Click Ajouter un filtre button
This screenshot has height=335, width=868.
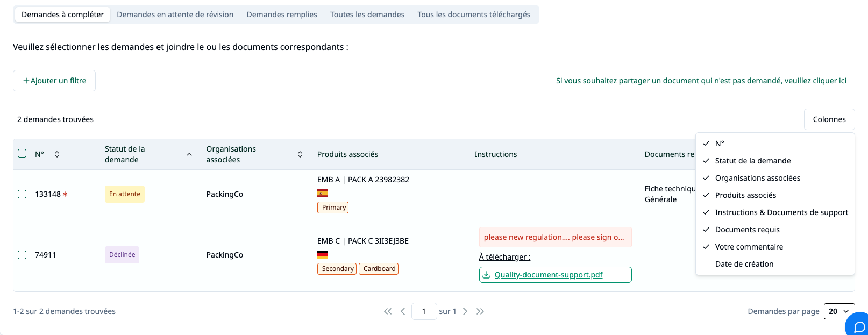pos(54,81)
